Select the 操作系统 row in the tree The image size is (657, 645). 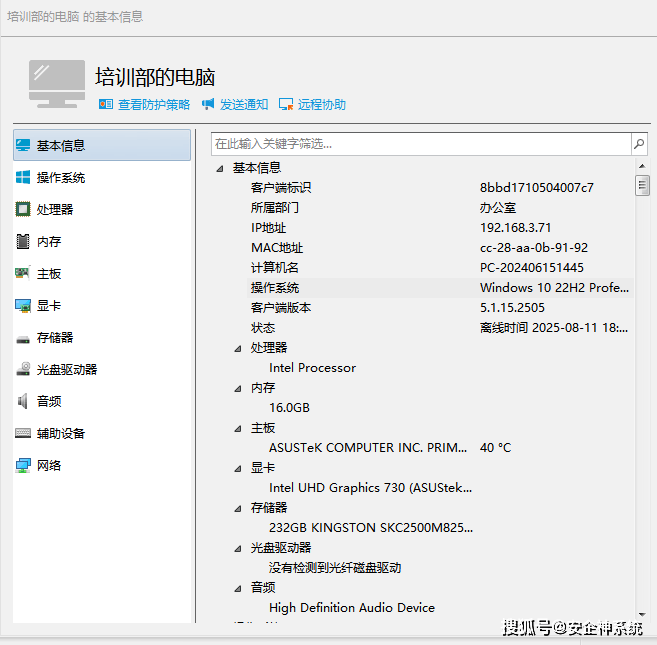click(440, 288)
